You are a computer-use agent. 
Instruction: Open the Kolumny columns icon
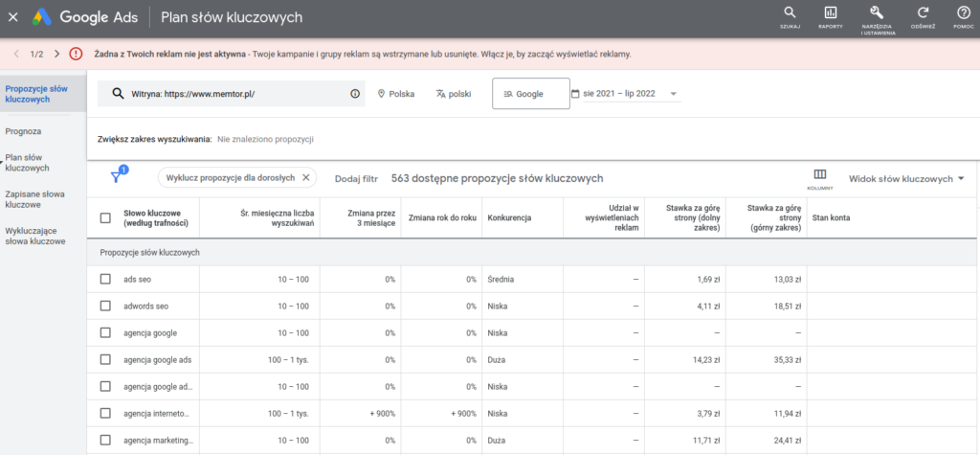click(819, 176)
